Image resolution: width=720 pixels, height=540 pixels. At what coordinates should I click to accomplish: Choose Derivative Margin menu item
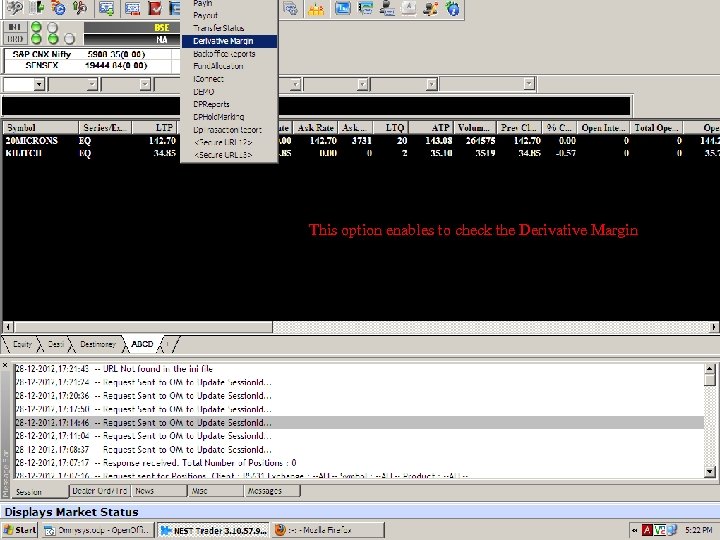229,41
